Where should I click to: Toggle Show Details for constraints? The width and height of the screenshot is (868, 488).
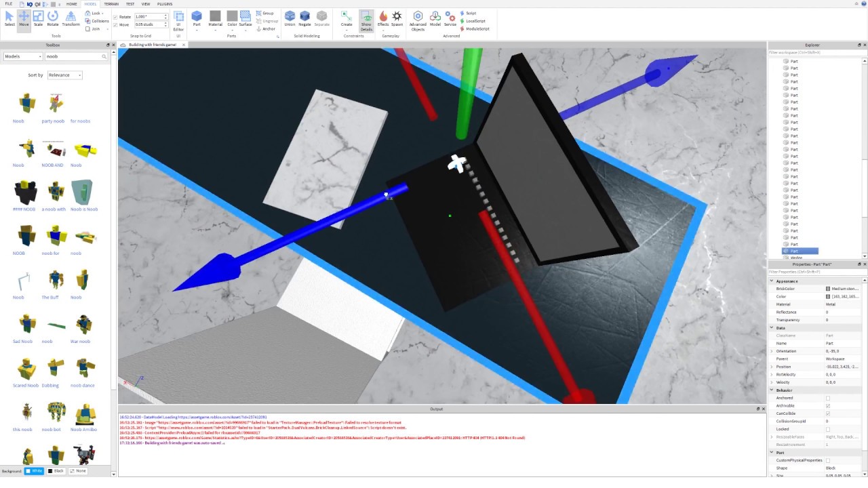366,20
